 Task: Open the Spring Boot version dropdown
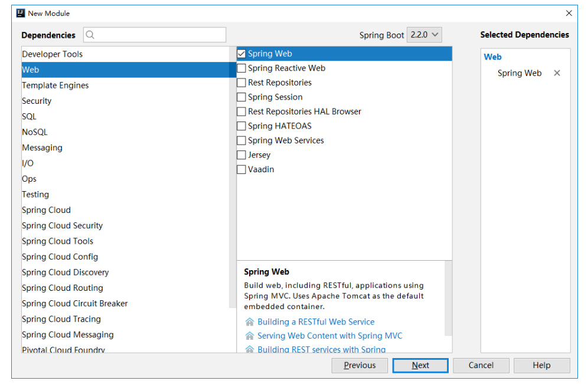(425, 35)
